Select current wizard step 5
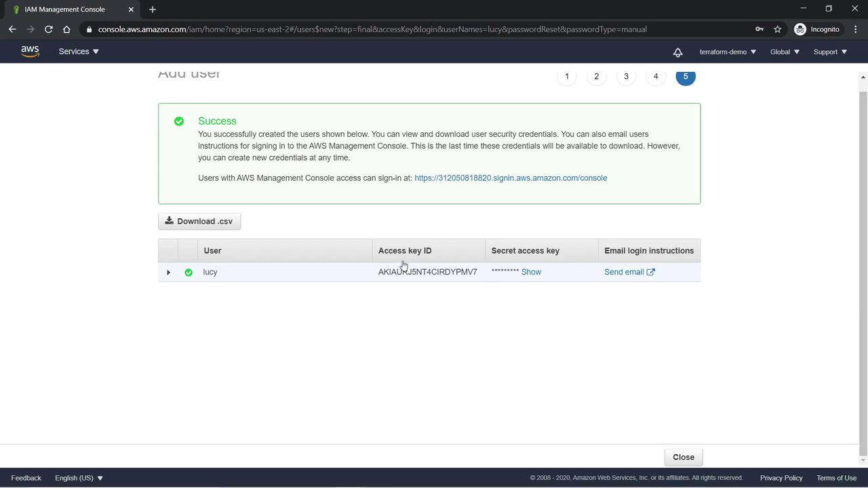The image size is (868, 488). 686,77
